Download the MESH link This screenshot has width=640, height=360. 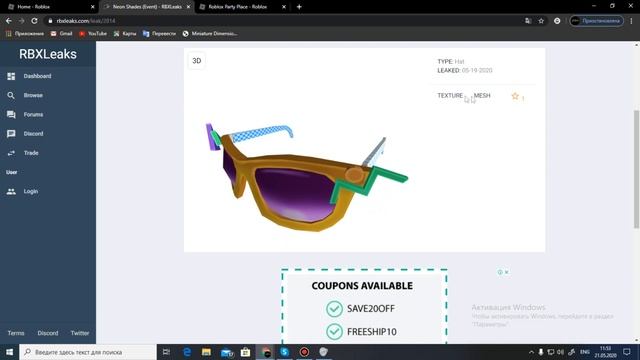click(482, 96)
